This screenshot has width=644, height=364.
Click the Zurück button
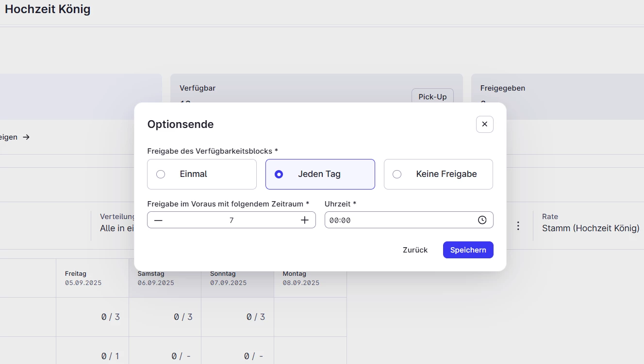click(x=415, y=250)
